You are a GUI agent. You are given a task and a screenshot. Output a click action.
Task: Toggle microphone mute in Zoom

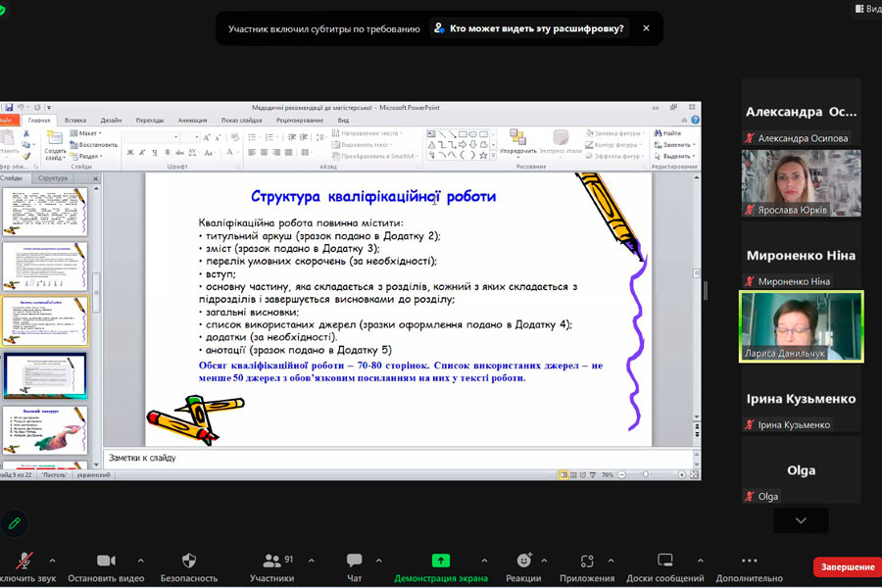pos(24,561)
